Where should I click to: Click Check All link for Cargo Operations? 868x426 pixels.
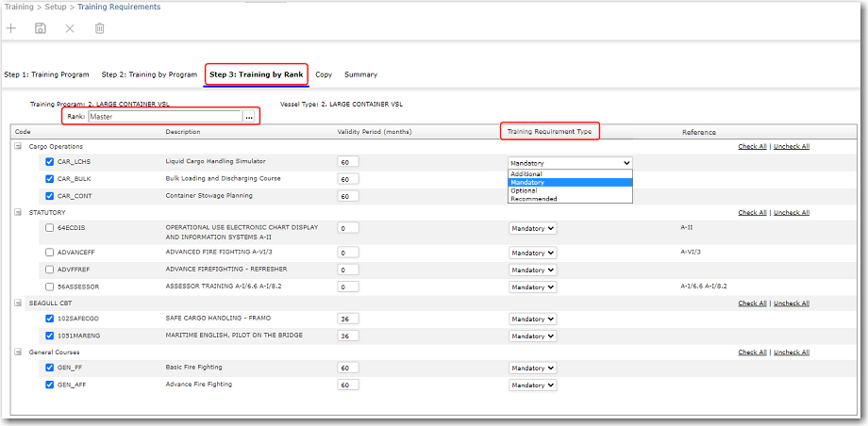(x=752, y=147)
